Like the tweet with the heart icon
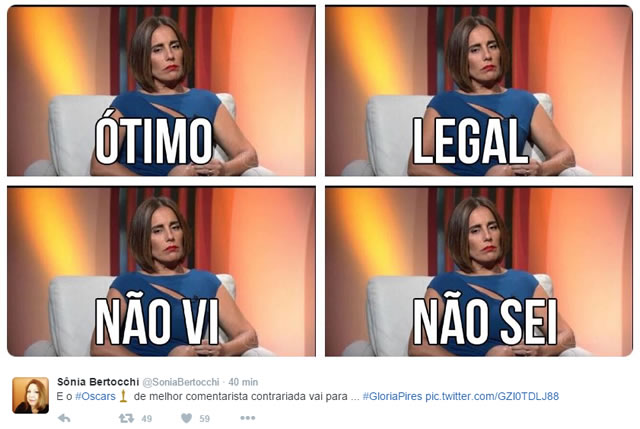The width and height of the screenshot is (640, 429). [x=187, y=418]
